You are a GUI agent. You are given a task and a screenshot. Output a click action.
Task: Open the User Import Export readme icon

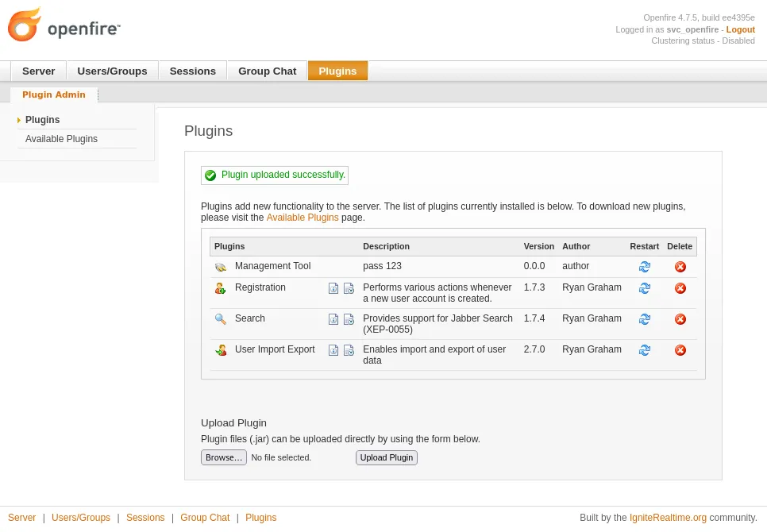pyautogui.click(x=333, y=350)
